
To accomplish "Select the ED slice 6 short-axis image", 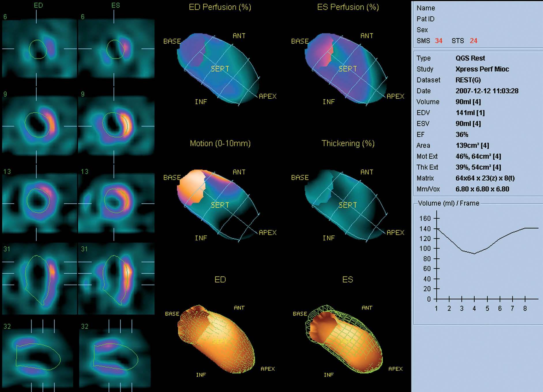I will click(x=39, y=49).
